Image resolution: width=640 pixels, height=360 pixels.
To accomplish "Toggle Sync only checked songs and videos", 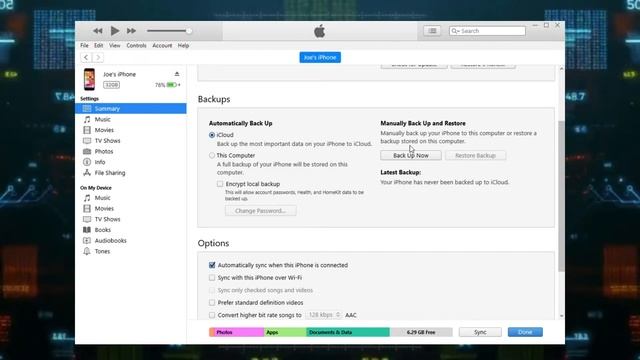I will pyautogui.click(x=212, y=290).
